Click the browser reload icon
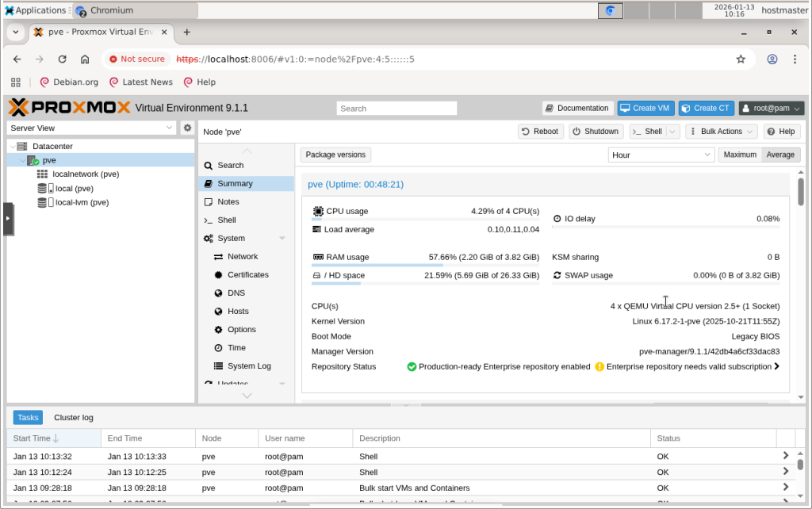812x509 pixels. [x=62, y=59]
